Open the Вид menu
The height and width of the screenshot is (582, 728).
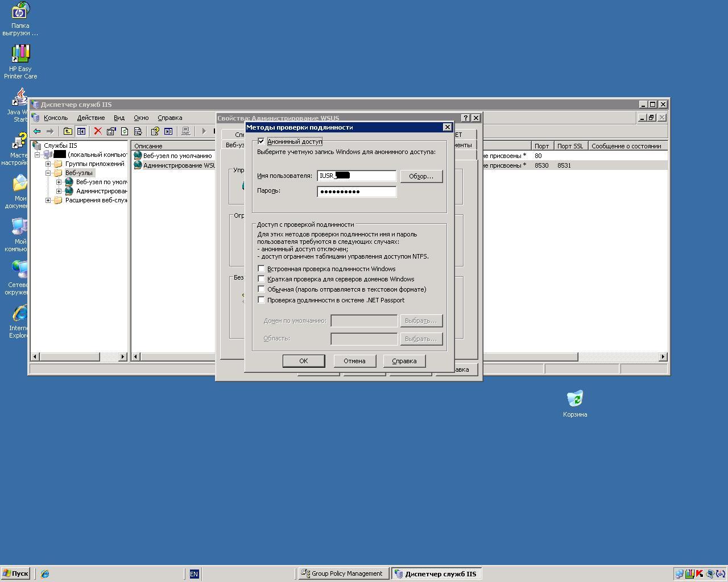coord(119,118)
